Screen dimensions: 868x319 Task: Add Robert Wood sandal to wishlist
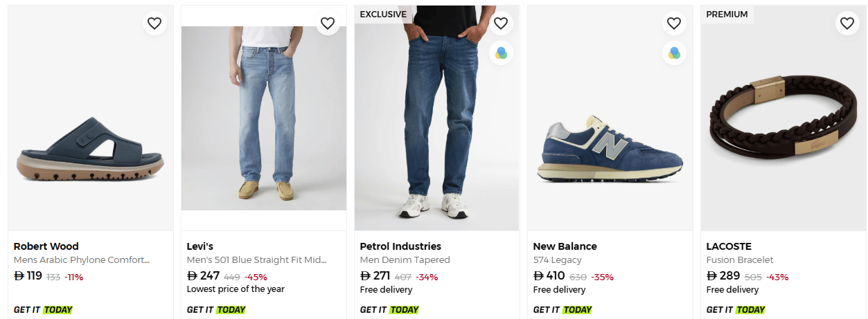coord(154,24)
